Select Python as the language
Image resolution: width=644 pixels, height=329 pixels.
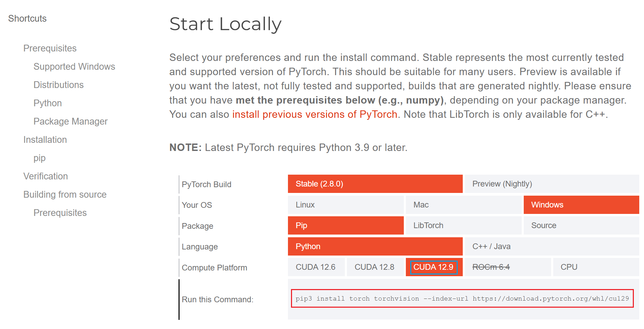tap(375, 246)
